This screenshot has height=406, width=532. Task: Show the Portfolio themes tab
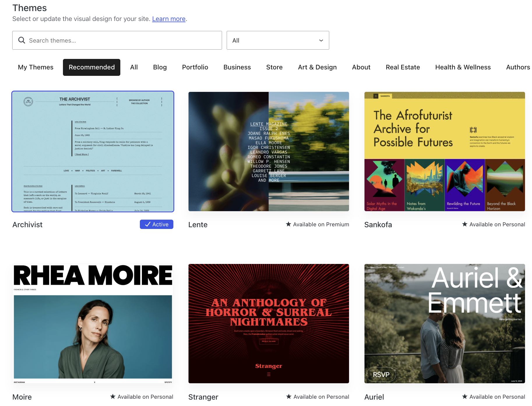pos(195,67)
